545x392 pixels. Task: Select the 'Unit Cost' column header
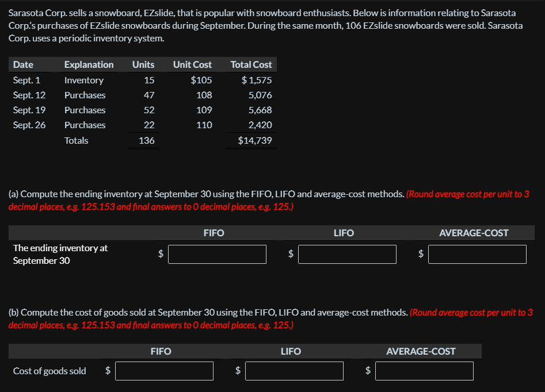tap(193, 64)
